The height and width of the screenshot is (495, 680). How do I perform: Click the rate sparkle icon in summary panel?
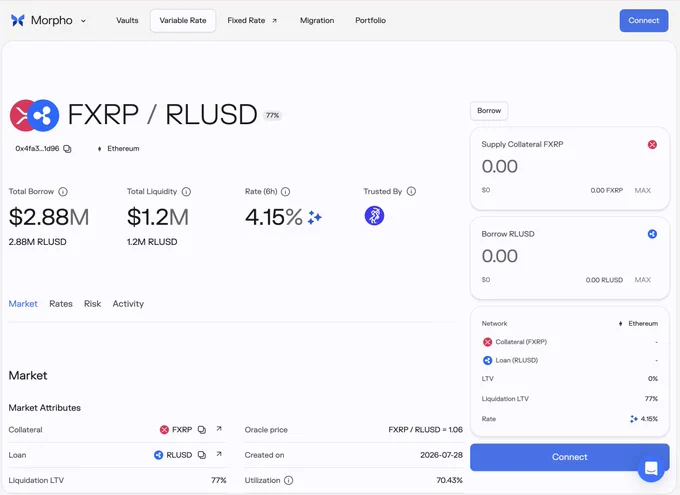point(634,419)
